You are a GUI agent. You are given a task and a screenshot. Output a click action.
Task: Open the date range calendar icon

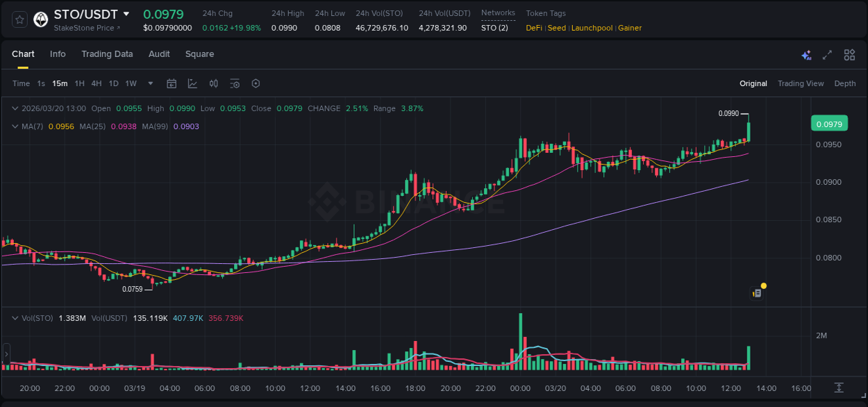172,83
